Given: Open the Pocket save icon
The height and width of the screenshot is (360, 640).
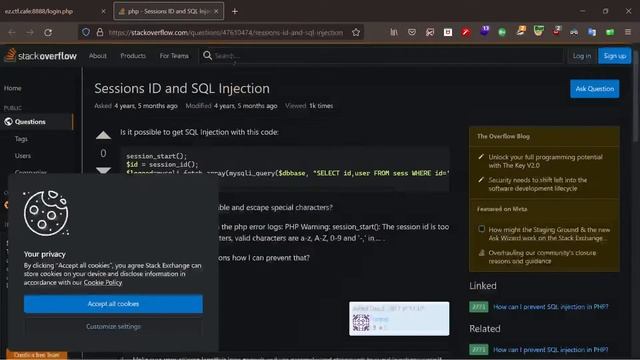Looking at the screenshot, I should [x=412, y=32].
